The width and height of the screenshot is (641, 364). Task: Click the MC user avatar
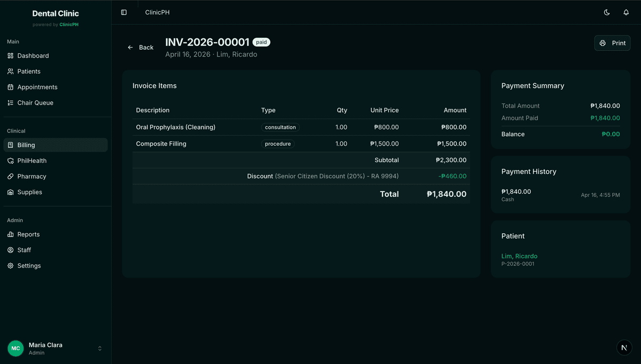pyautogui.click(x=15, y=349)
